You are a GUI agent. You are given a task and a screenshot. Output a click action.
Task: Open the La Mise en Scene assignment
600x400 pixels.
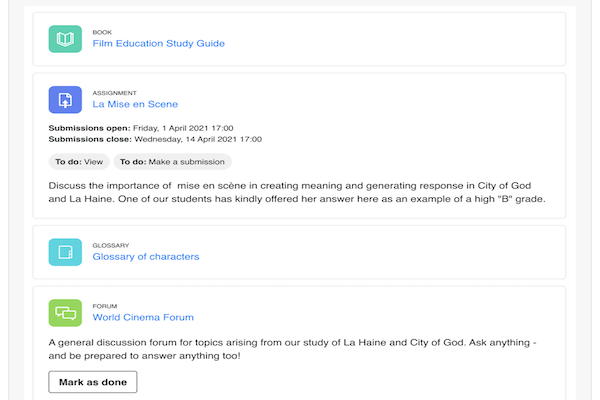(135, 104)
